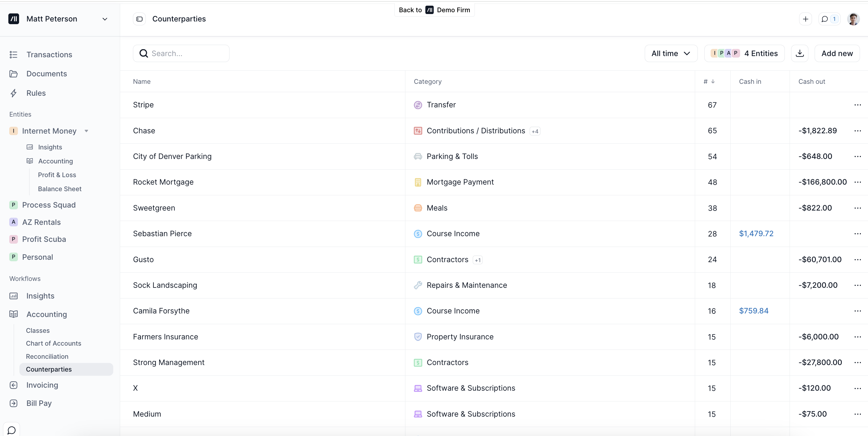Open Chart of Accounts under Accounting
This screenshot has width=868, height=436.
[53, 343]
